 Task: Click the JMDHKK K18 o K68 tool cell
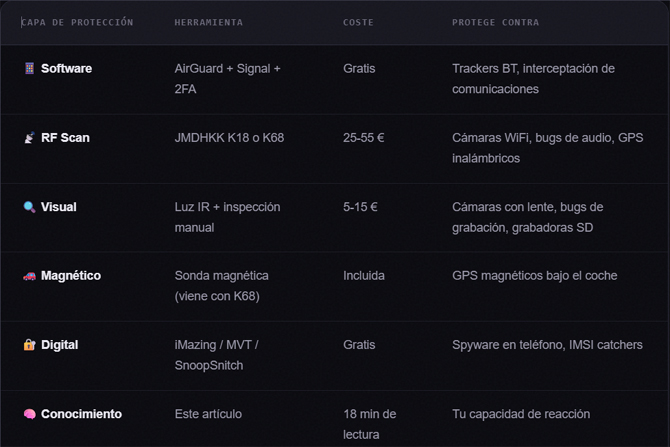coord(229,138)
